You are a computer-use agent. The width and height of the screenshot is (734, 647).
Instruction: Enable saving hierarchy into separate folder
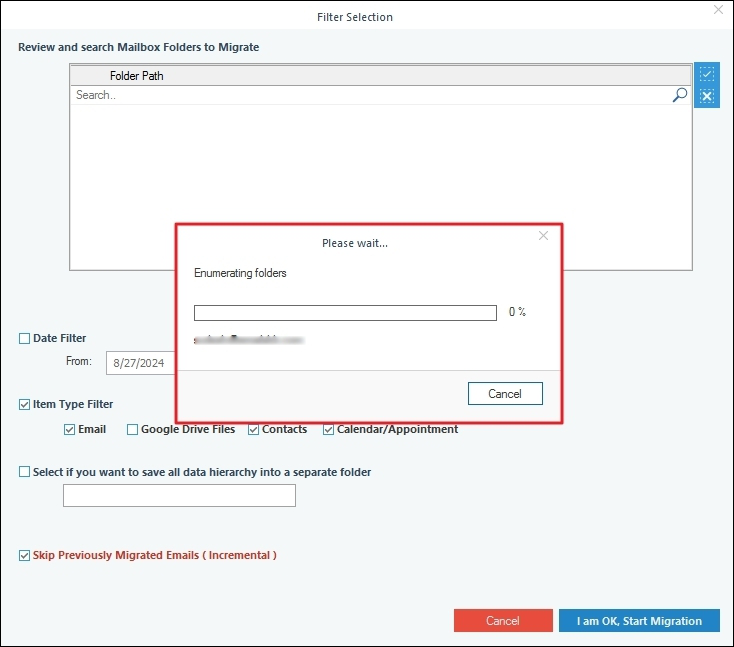tap(24, 472)
